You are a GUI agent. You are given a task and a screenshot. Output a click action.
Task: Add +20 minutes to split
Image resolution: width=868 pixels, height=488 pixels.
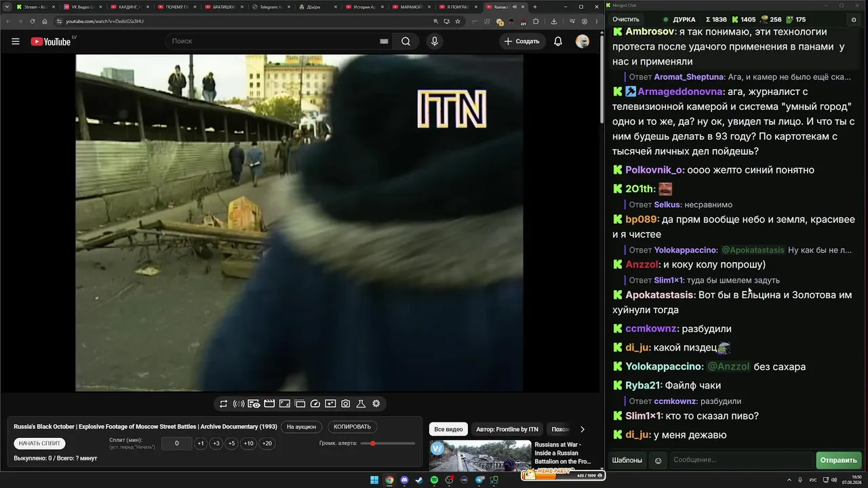pyautogui.click(x=267, y=443)
